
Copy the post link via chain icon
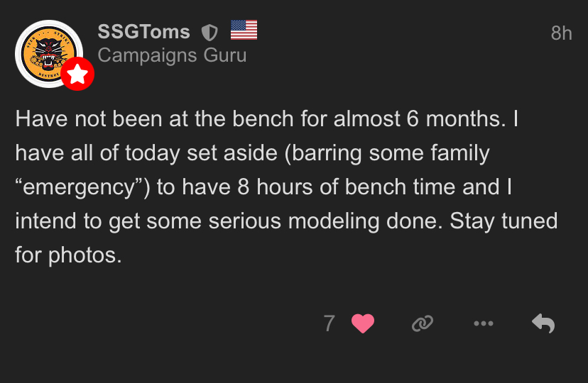(x=423, y=324)
